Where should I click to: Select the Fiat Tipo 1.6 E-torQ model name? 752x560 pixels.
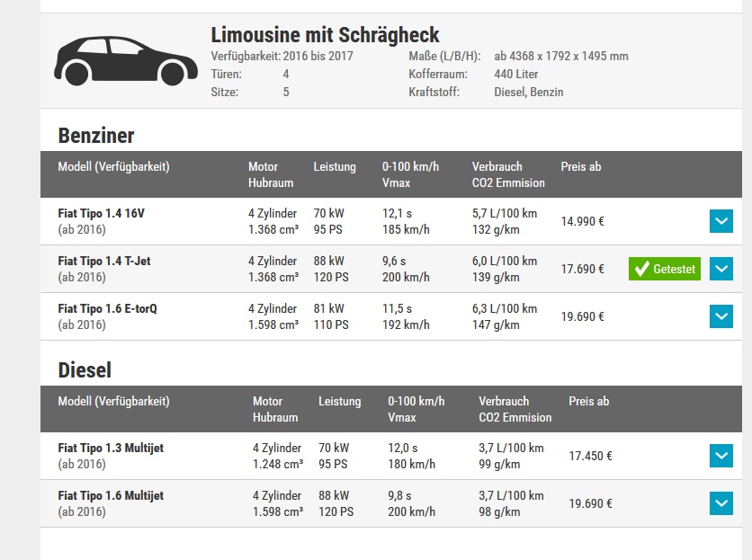coord(108,309)
